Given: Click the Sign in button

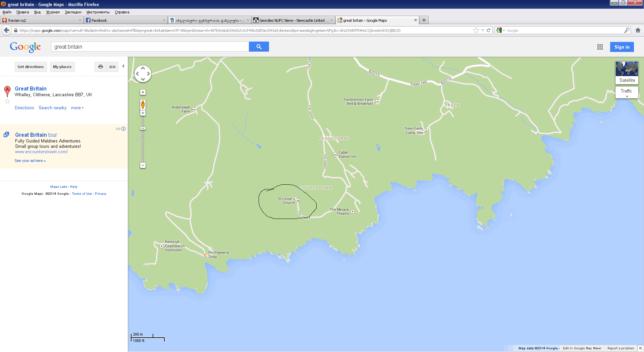Looking at the screenshot, I should point(622,47).
